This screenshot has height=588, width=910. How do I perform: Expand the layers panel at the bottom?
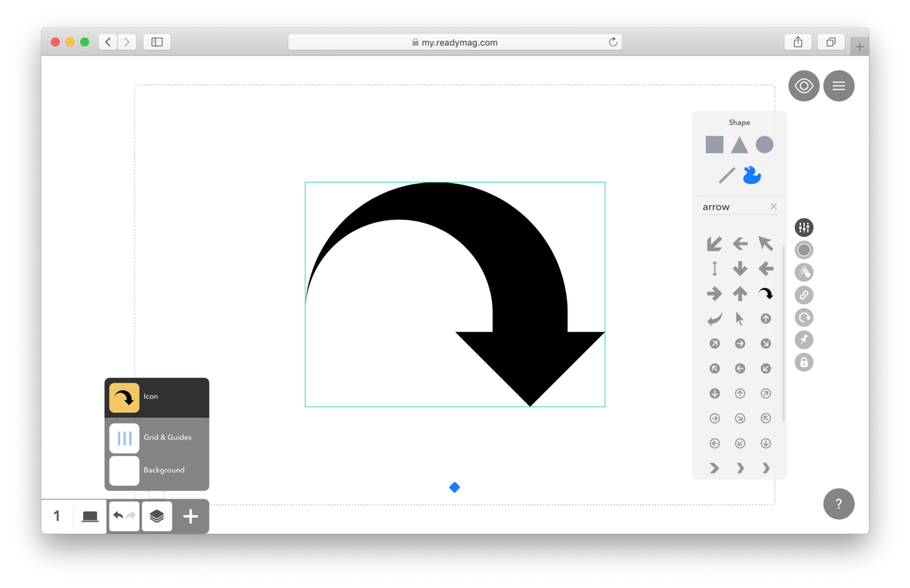(157, 516)
